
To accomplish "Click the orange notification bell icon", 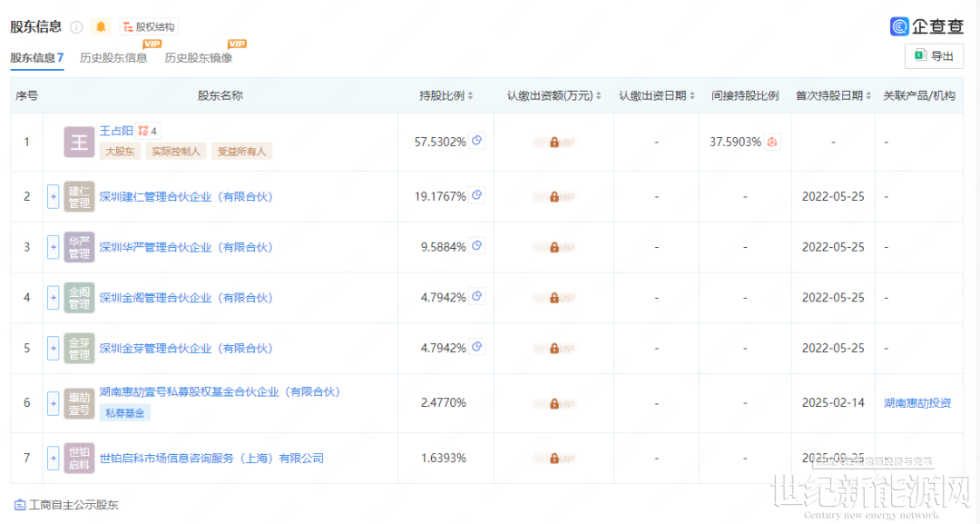I will pyautogui.click(x=101, y=27).
